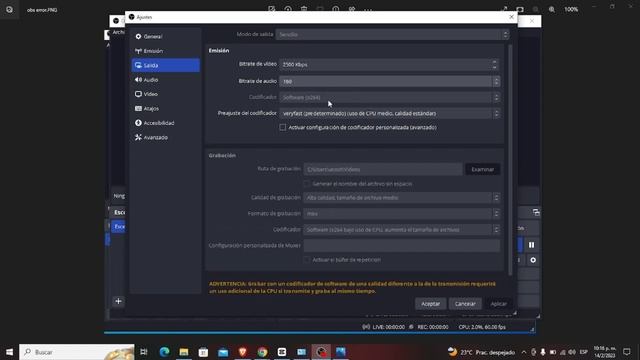
Task: Click the plus icon in OBS scenes panel
Action: click(118, 301)
